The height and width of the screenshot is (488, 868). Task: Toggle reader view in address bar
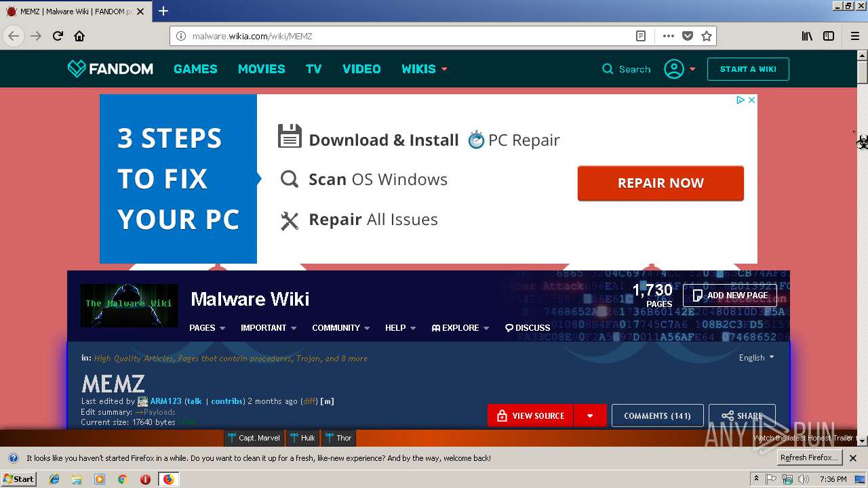coord(640,36)
